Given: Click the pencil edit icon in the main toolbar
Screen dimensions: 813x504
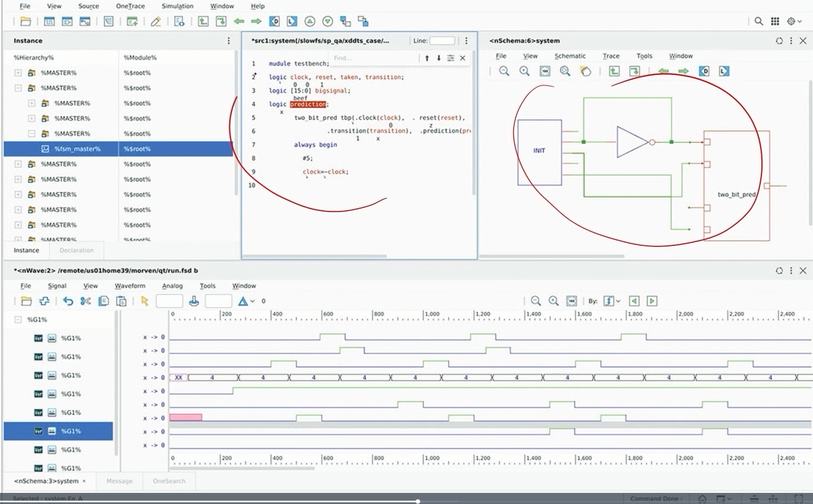Looking at the screenshot, I should click(155, 22).
